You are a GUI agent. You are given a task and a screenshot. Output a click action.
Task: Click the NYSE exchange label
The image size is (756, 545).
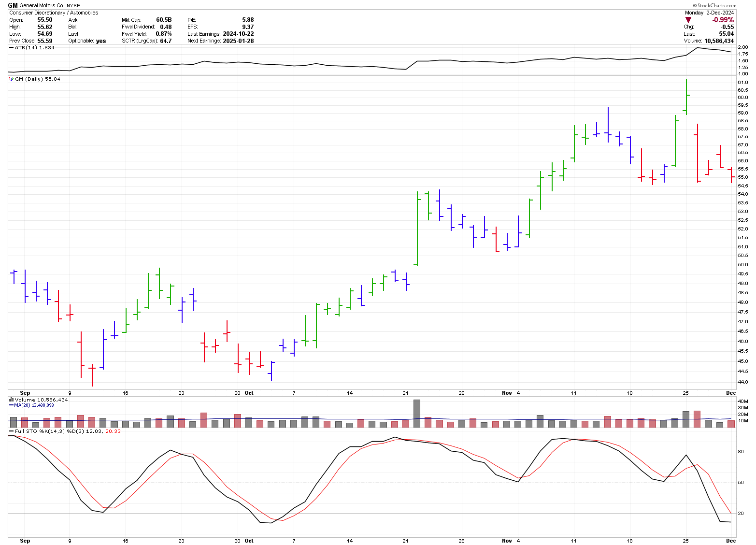click(73, 6)
